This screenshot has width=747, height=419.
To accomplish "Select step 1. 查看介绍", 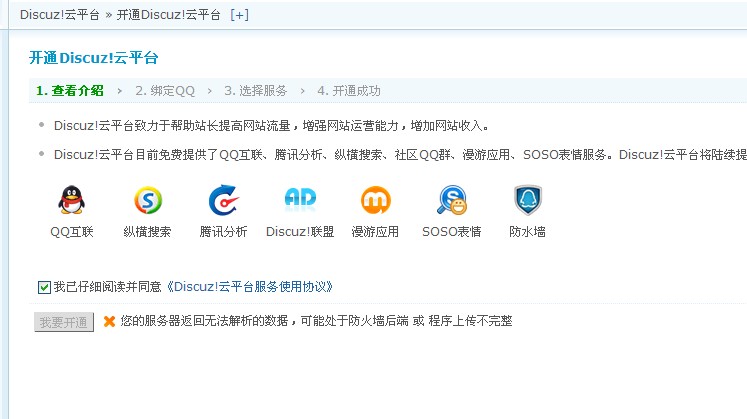I will 70,90.
